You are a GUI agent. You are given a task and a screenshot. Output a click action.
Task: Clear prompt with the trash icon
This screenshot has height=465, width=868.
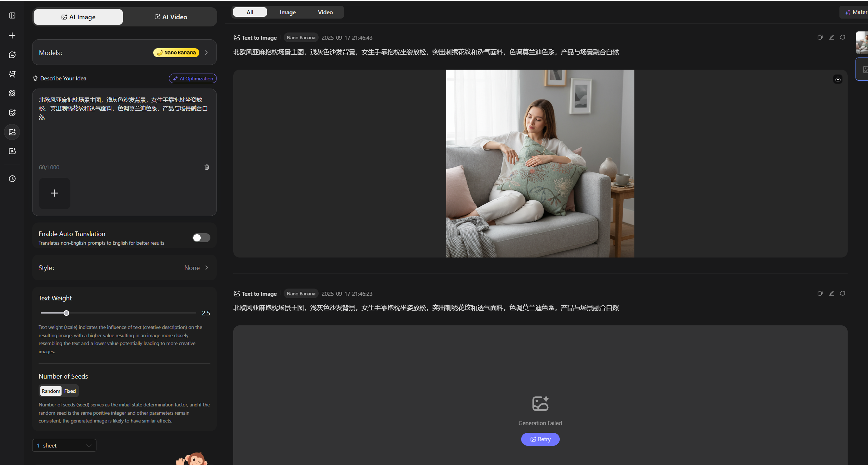[x=206, y=167]
